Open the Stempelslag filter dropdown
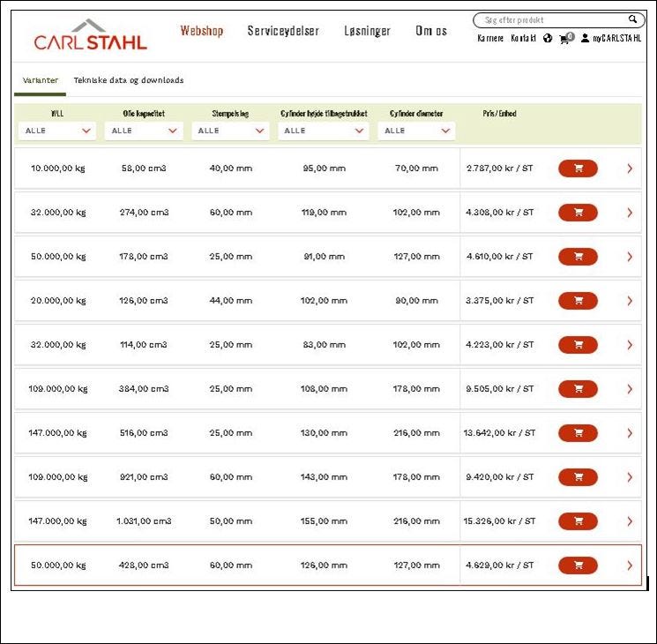The width and height of the screenshot is (657, 644). [230, 131]
